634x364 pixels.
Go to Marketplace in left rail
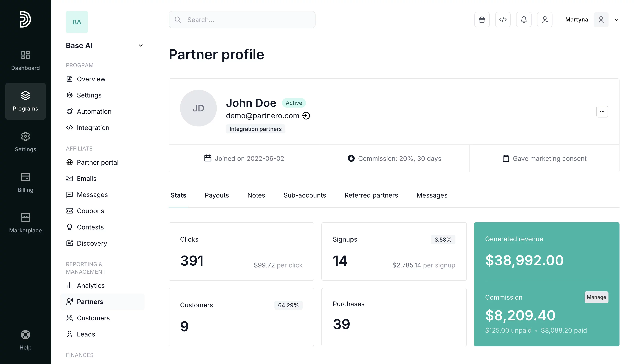click(25, 223)
